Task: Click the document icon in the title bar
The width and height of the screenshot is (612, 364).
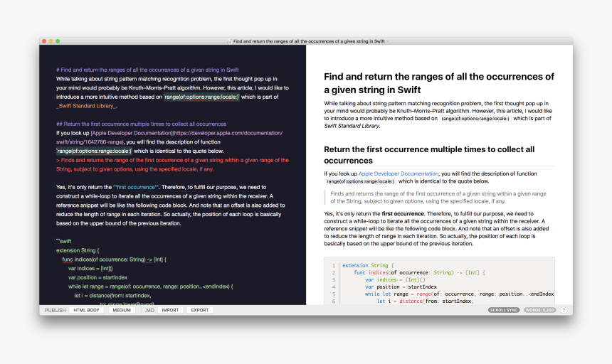Action: 229,41
